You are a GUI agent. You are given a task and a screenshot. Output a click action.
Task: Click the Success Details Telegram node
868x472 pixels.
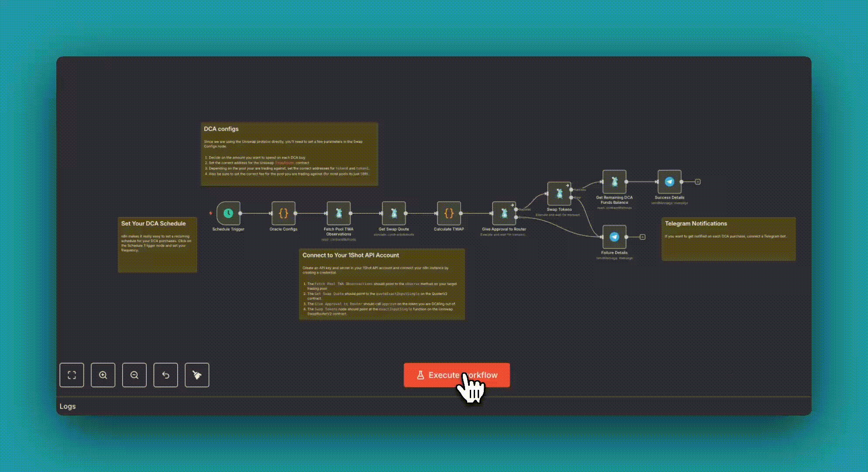point(669,182)
